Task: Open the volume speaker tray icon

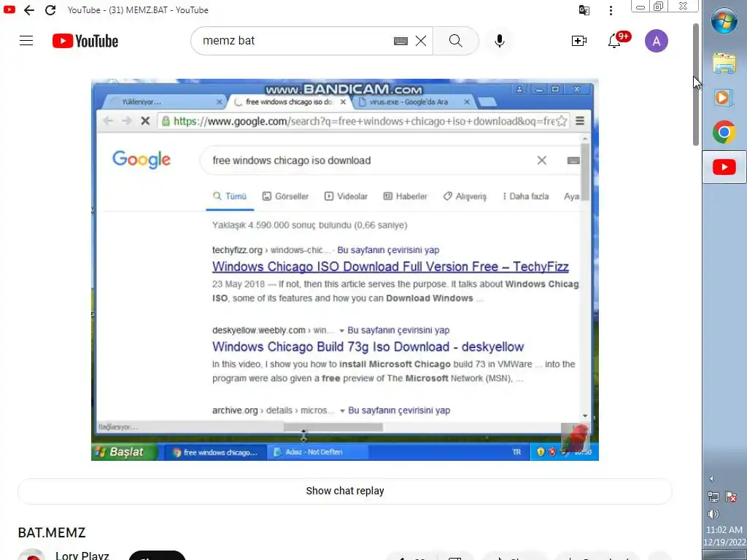Action: click(713, 514)
